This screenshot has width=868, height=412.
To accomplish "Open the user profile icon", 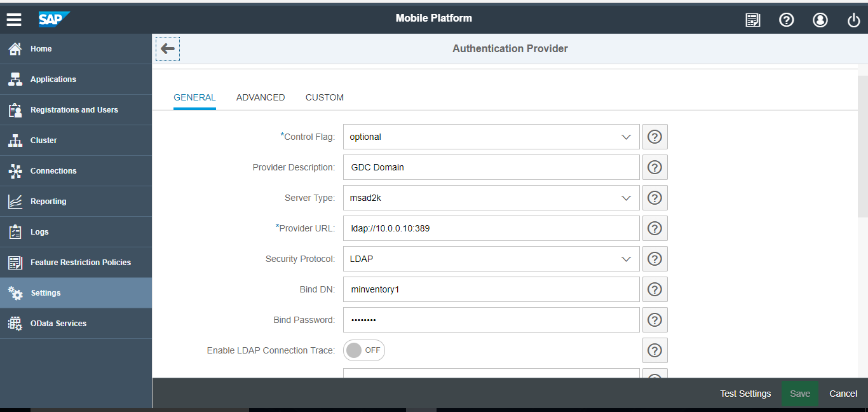I will click(x=820, y=20).
